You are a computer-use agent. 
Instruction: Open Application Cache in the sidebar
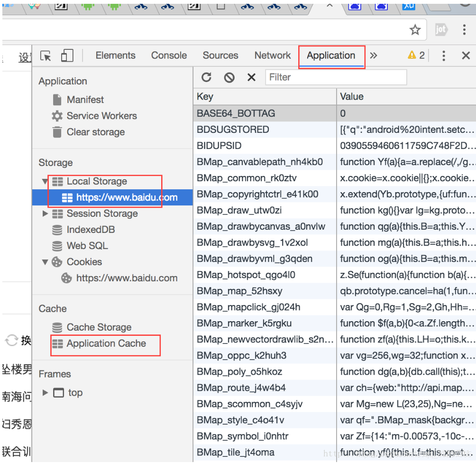(x=106, y=343)
